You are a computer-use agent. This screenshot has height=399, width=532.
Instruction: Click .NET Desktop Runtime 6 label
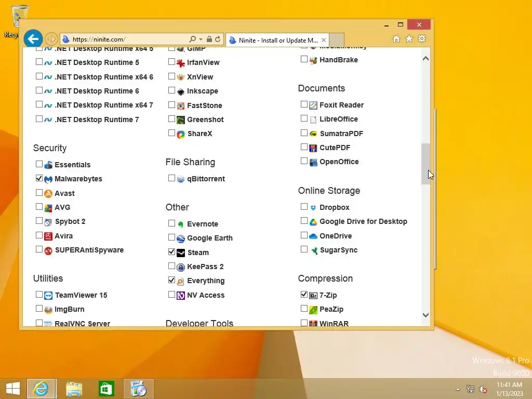[x=97, y=91]
